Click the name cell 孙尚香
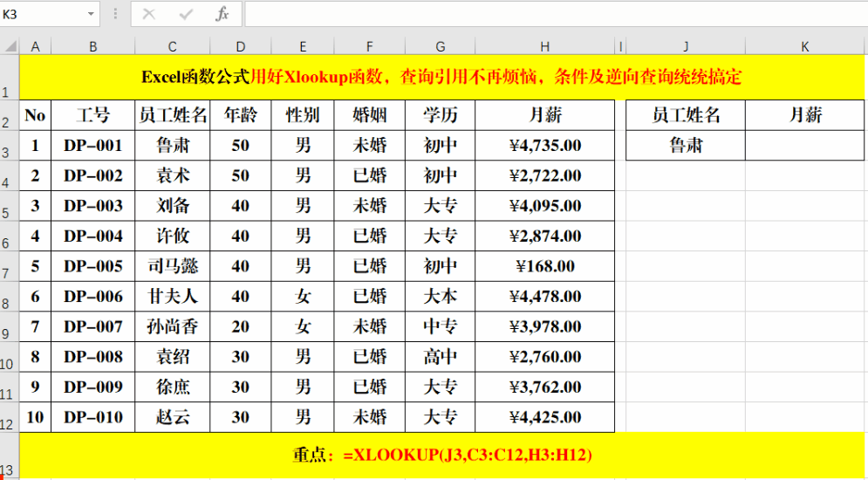Image resolution: width=868 pixels, height=480 pixels. [173, 326]
